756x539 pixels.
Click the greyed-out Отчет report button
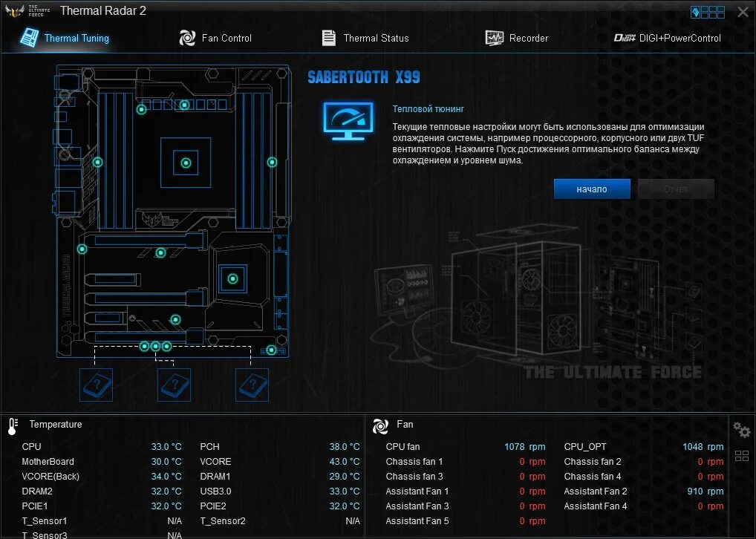point(676,189)
